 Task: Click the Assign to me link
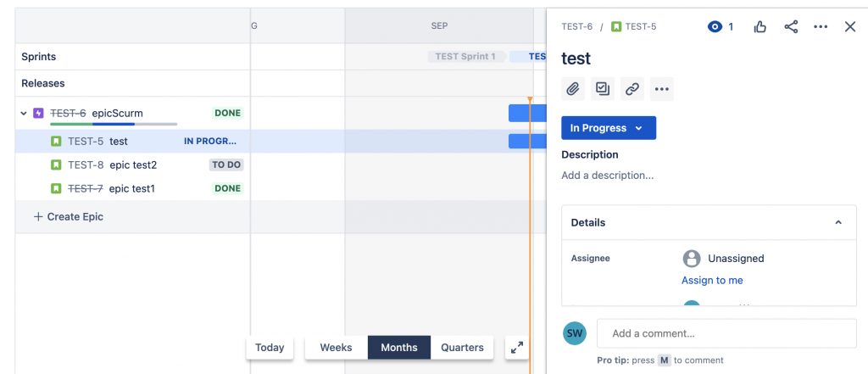712,281
